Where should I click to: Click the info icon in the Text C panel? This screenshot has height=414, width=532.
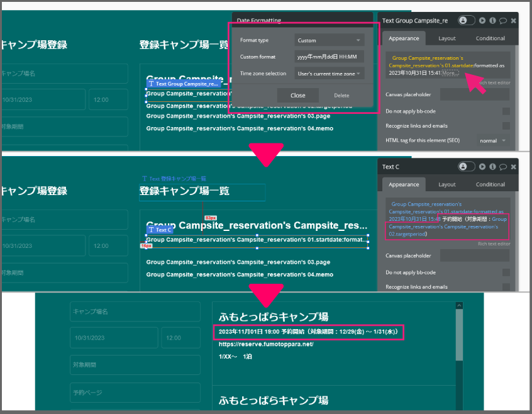492,167
